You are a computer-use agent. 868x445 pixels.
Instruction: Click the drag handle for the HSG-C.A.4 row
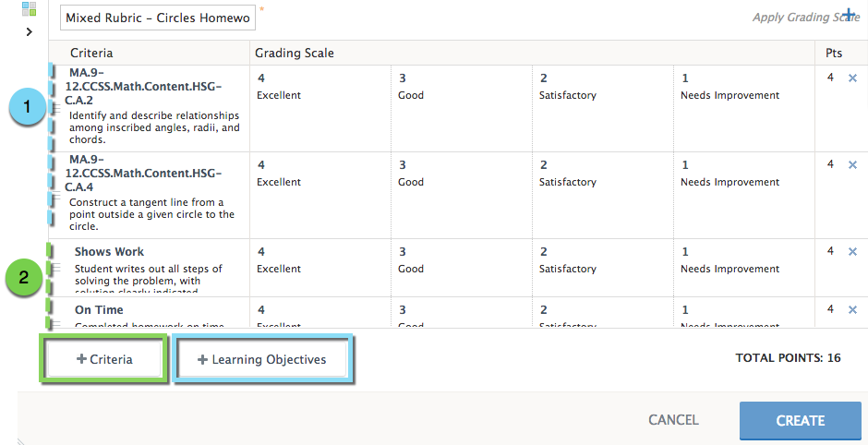point(55,196)
